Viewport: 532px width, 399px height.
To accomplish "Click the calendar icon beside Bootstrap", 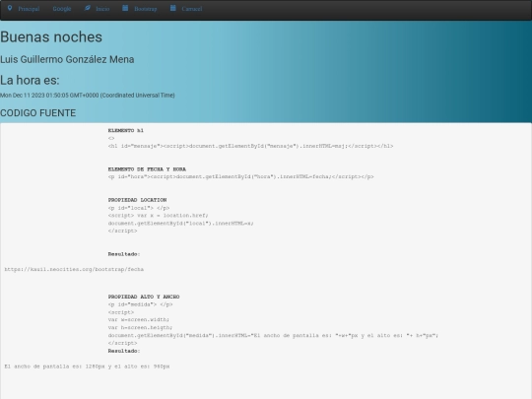I will click(125, 8).
